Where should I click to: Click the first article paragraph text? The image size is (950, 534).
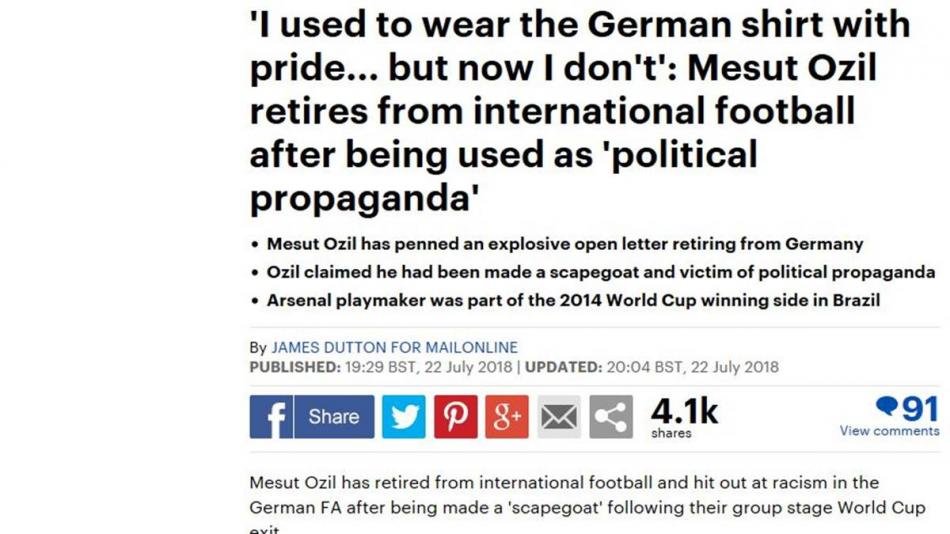point(565,495)
